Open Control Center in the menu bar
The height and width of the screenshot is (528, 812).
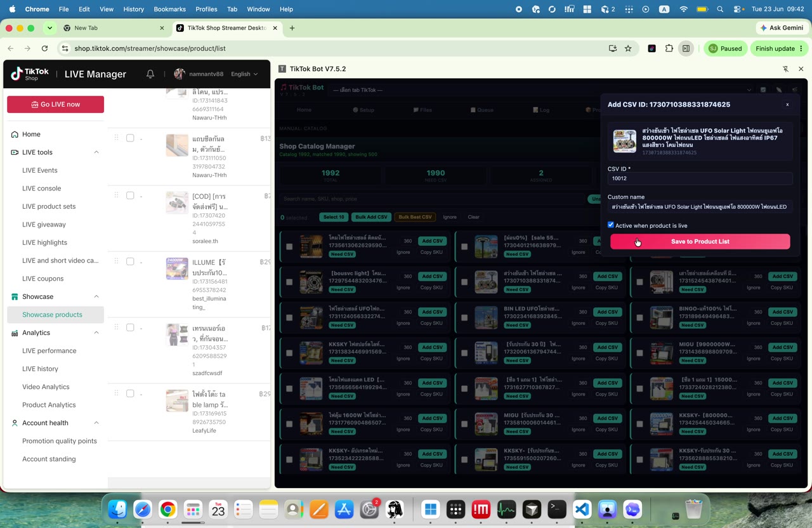[738, 10]
